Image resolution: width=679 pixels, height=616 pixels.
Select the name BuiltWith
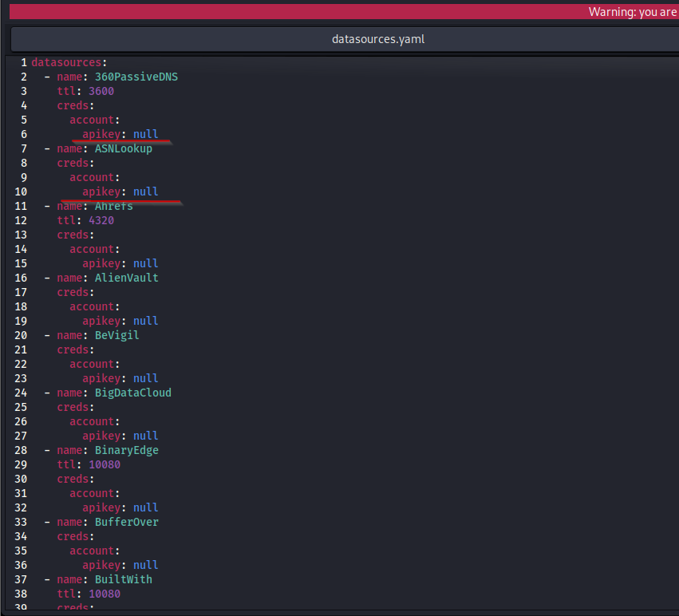pyautogui.click(x=124, y=579)
